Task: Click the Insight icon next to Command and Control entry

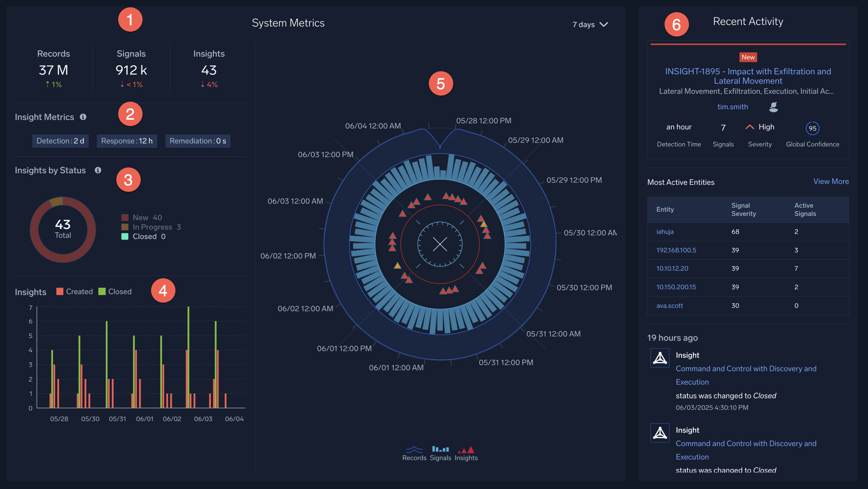Action: tap(659, 358)
